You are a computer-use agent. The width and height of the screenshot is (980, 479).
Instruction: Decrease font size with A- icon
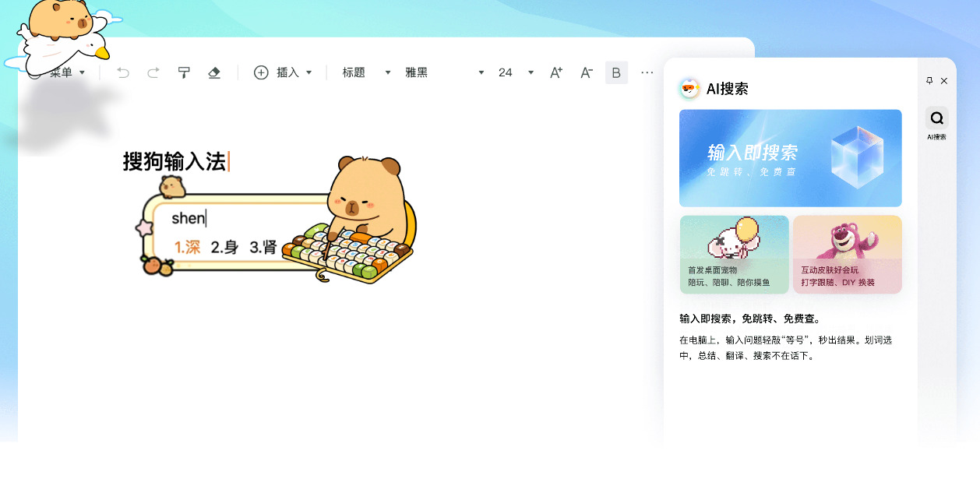click(x=587, y=72)
